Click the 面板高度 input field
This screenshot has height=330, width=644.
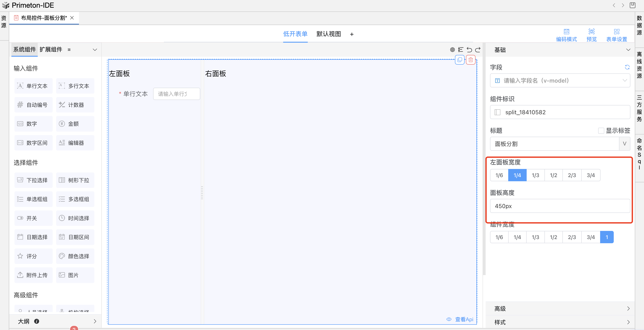[560, 206]
